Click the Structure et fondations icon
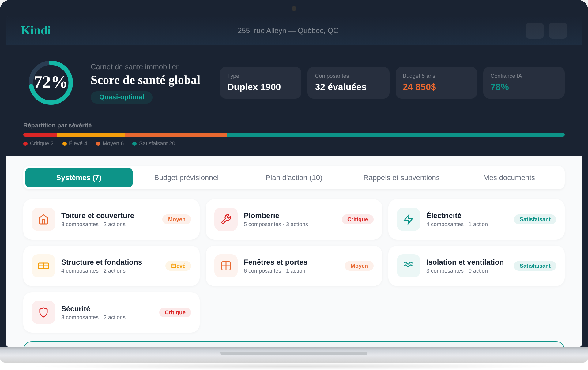 coord(43,266)
